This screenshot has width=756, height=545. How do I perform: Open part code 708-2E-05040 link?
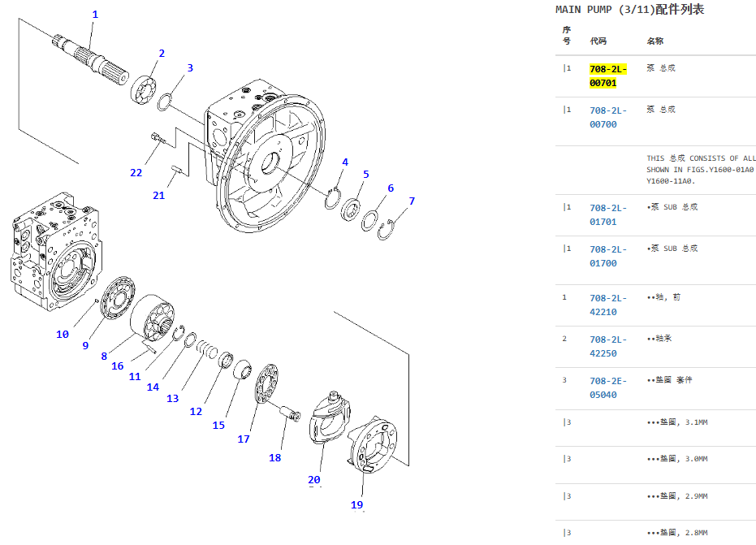point(608,387)
